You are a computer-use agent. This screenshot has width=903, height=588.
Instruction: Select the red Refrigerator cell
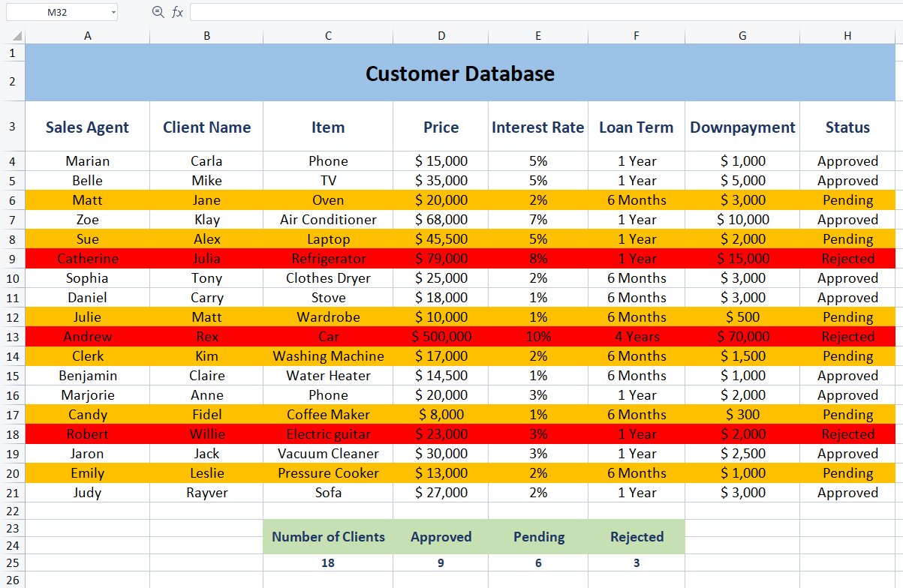(x=328, y=259)
